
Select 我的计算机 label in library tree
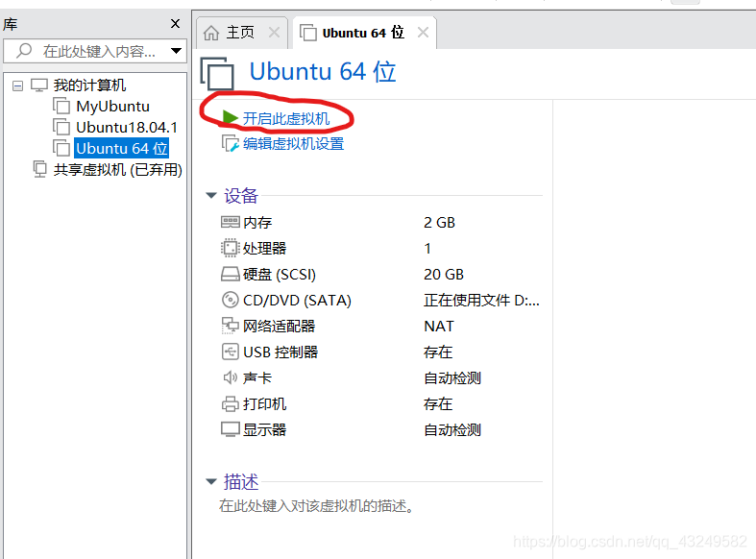[x=89, y=85]
